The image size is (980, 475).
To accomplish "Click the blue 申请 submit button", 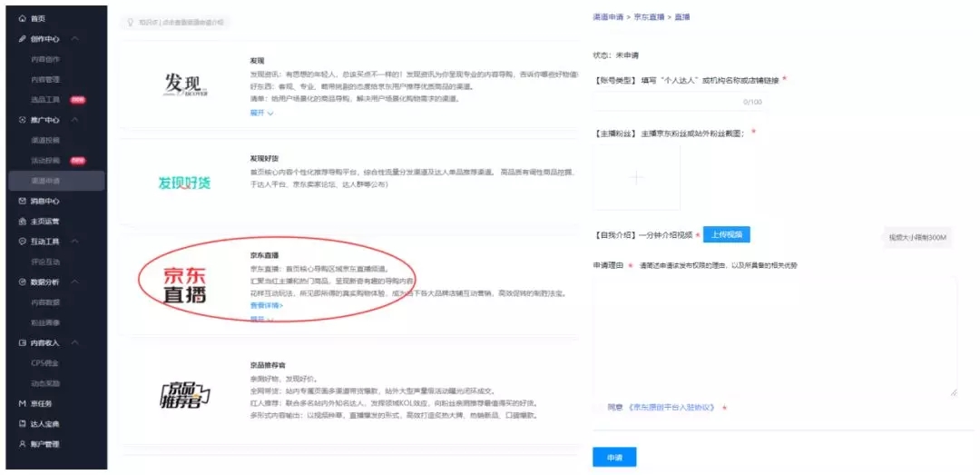I will pyautogui.click(x=614, y=458).
